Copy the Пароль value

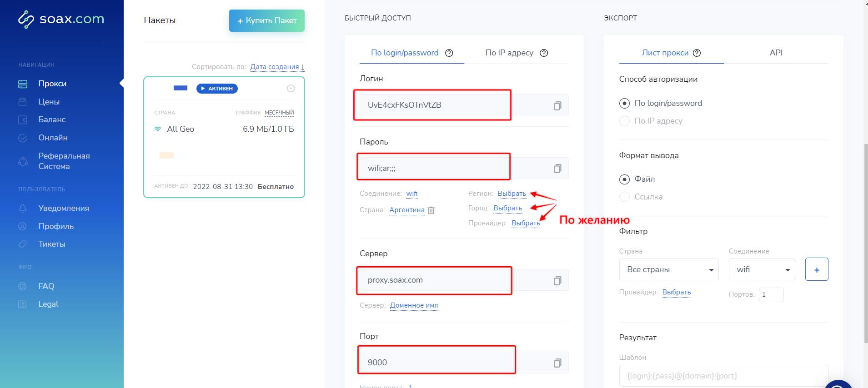557,169
